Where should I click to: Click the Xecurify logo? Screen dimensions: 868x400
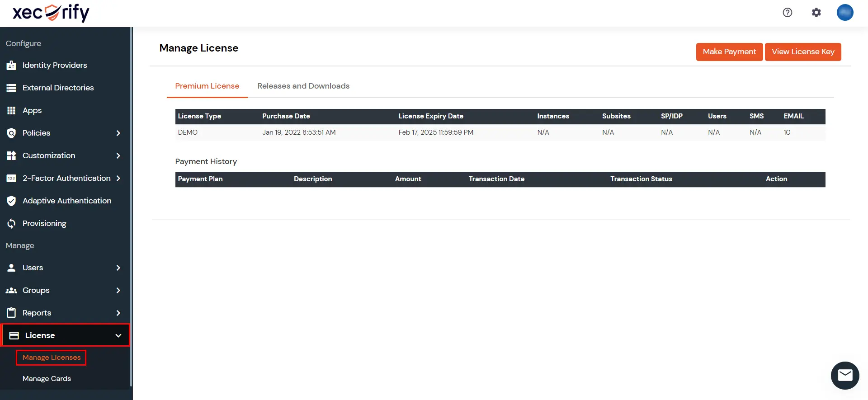click(x=51, y=13)
